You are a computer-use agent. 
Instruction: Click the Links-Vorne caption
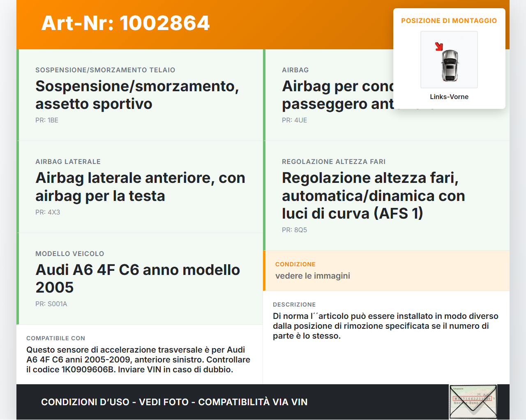tap(449, 97)
